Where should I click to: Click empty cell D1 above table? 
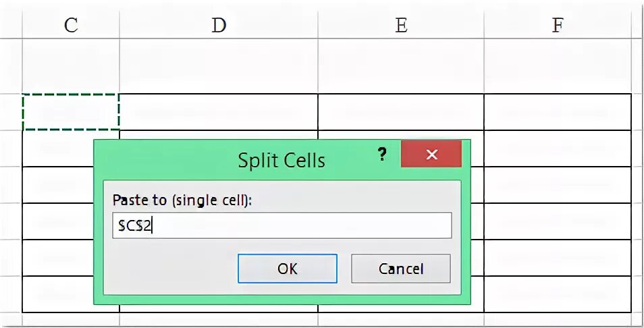[x=219, y=66]
